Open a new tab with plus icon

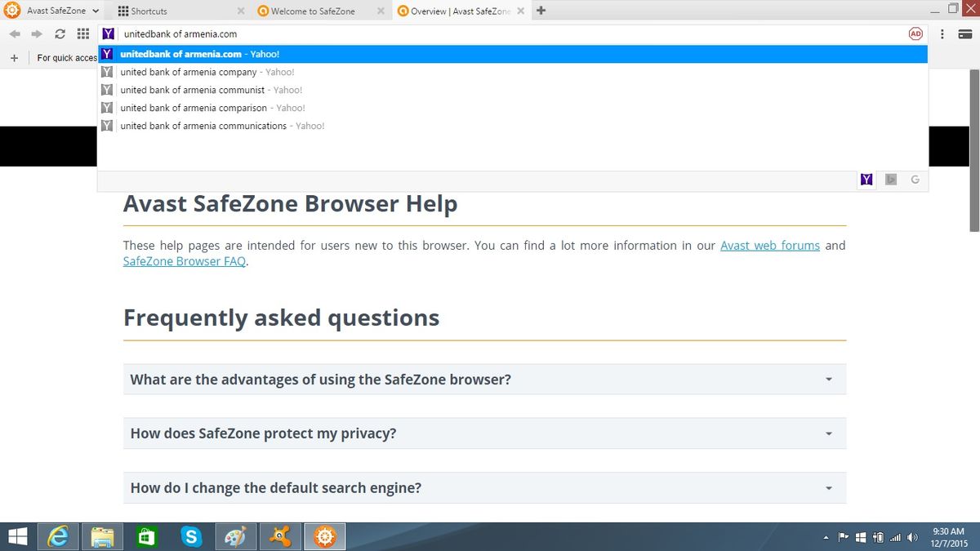[541, 11]
